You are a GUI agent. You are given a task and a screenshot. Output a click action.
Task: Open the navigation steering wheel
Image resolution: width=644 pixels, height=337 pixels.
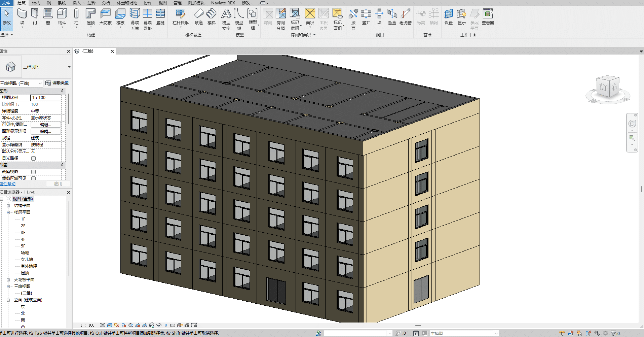click(632, 124)
